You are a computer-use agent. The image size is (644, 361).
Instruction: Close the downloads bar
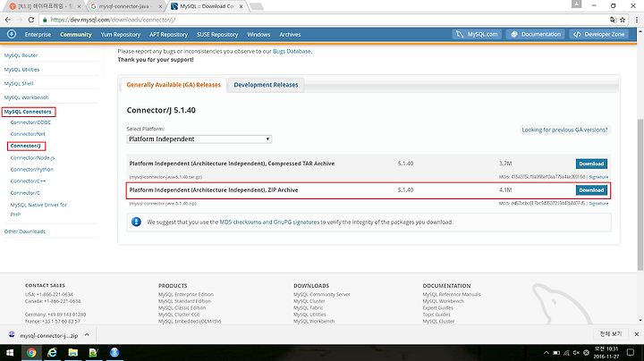[636, 334]
